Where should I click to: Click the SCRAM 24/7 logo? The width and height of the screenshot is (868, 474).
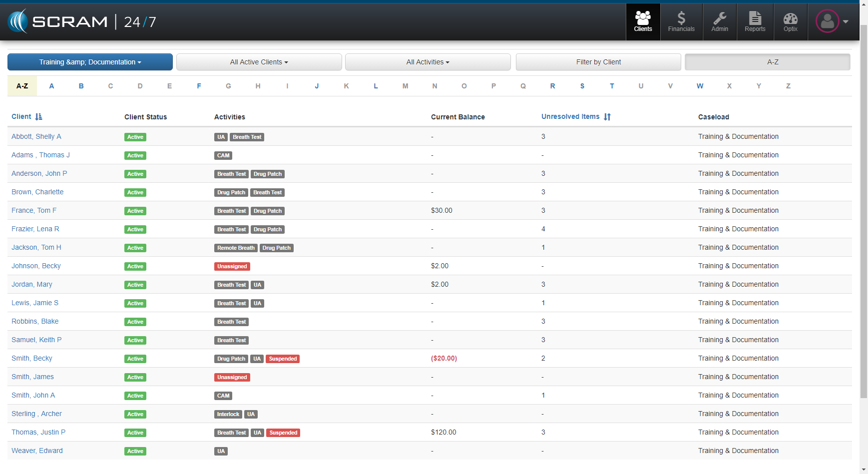coord(82,21)
